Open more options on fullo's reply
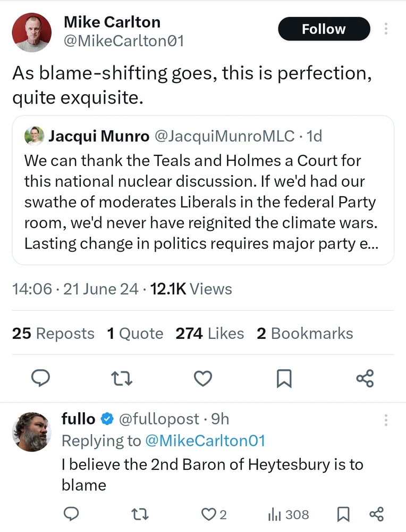This screenshot has width=406, height=532. [386, 420]
